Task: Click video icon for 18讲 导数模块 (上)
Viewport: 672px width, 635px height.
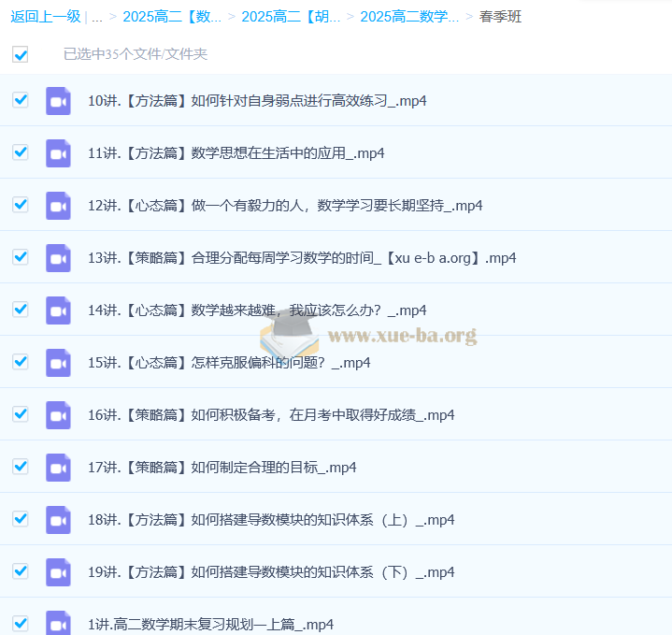Action: pos(58,519)
